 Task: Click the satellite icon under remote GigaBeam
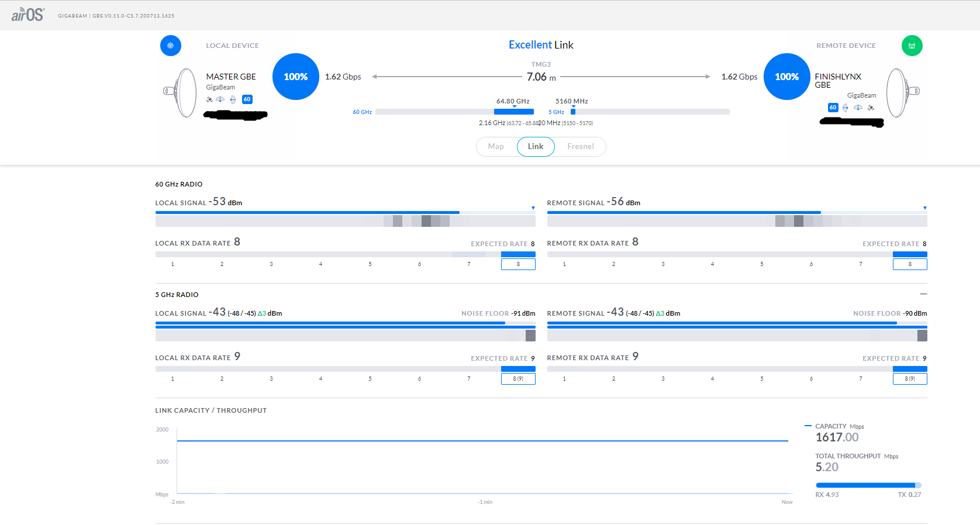coord(871,108)
